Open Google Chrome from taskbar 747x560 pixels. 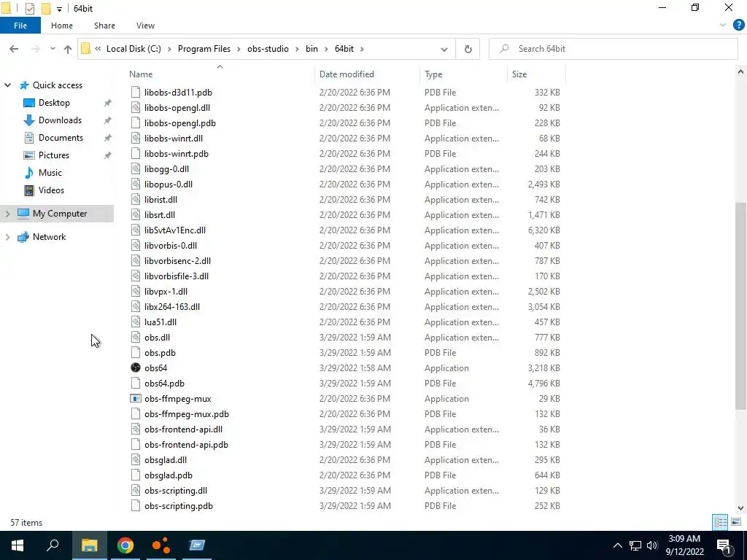[125, 545]
